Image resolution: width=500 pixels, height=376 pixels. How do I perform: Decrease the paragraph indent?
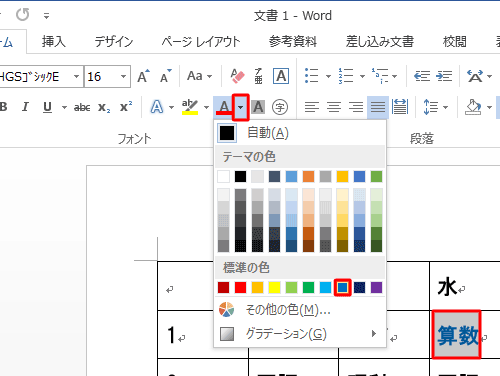(x=422, y=76)
